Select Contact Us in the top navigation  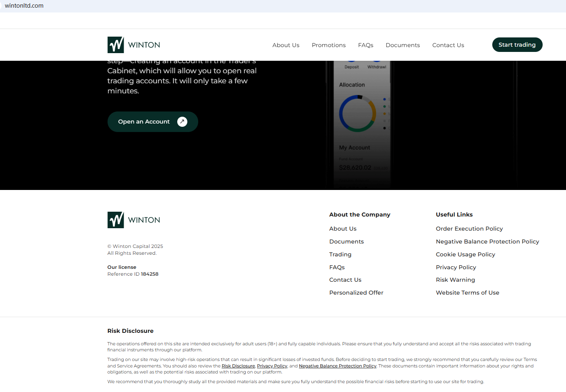448,45
